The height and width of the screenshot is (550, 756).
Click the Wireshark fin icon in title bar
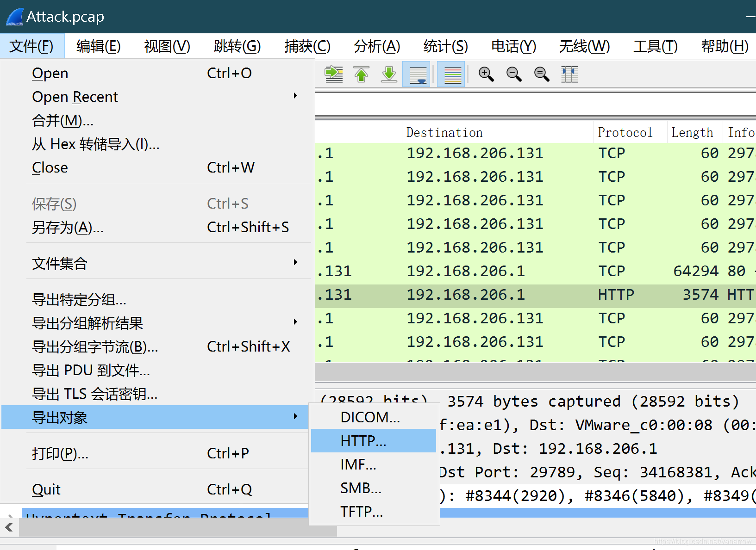click(15, 17)
